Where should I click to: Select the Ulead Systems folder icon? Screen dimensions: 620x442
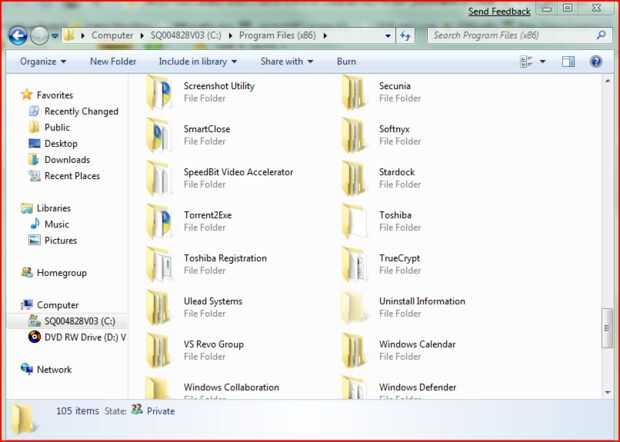[x=159, y=308]
